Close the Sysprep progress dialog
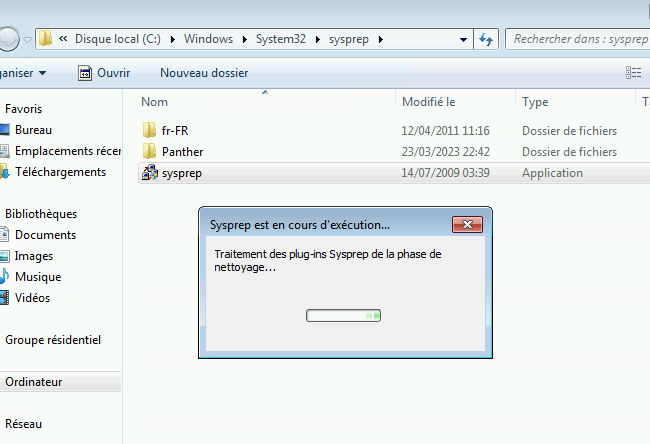The width and height of the screenshot is (650, 444). [467, 224]
